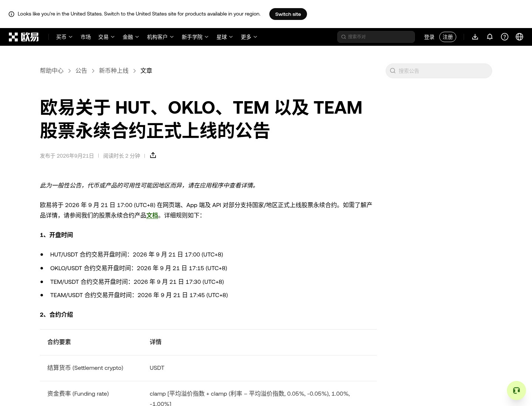Expand the 交易 dropdown menu
This screenshot has height=406, width=532.
[106, 37]
